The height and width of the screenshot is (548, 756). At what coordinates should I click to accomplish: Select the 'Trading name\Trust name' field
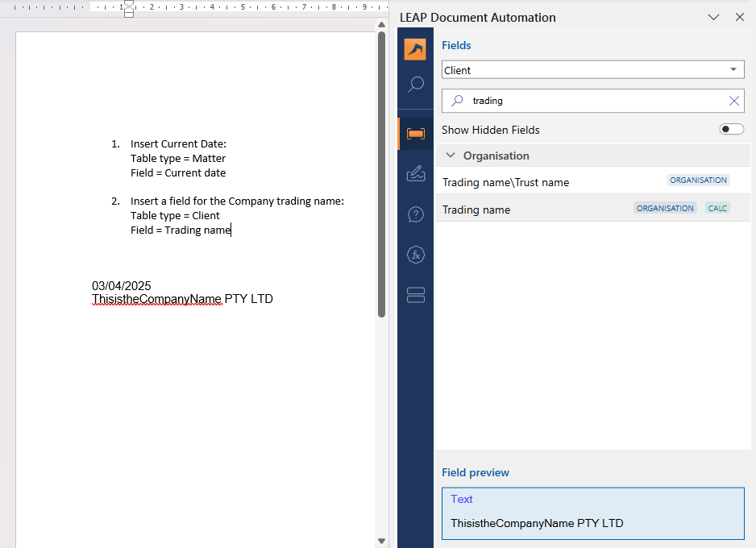tap(505, 182)
